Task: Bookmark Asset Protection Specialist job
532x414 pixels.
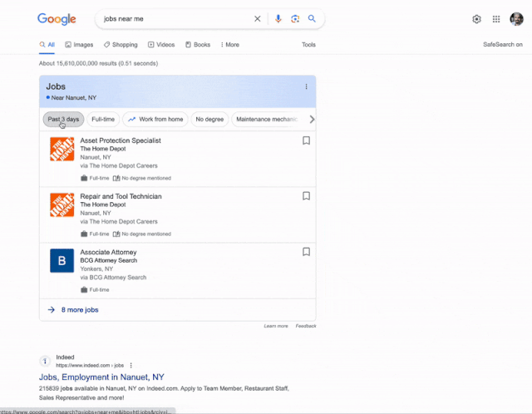Action: (306, 140)
